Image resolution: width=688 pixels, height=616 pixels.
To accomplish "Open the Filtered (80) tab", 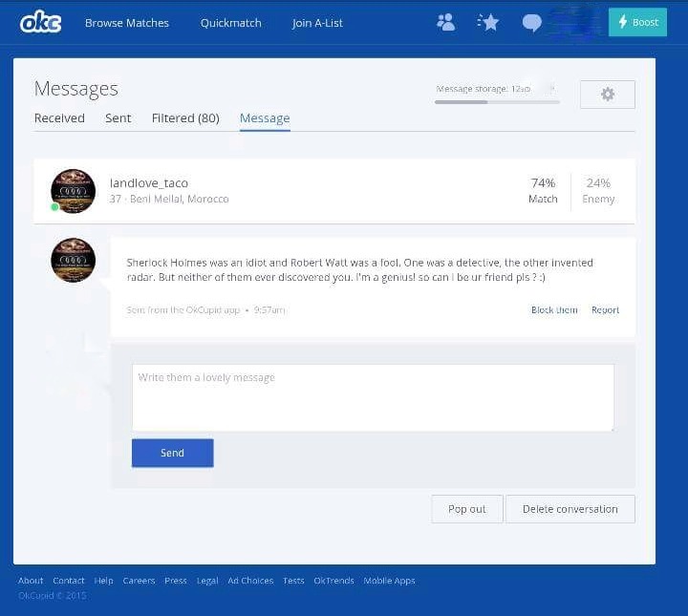I will tap(185, 118).
